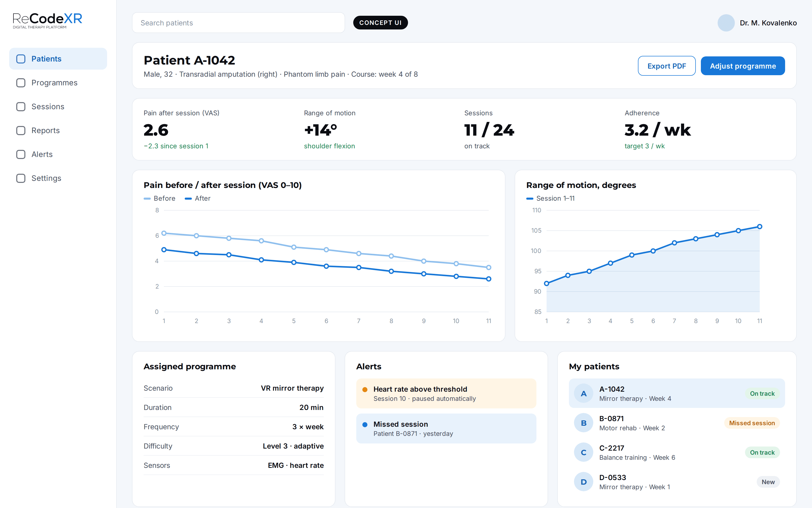Click the '−2.3 since session 1' text
The height and width of the screenshot is (508, 812).
176,146
